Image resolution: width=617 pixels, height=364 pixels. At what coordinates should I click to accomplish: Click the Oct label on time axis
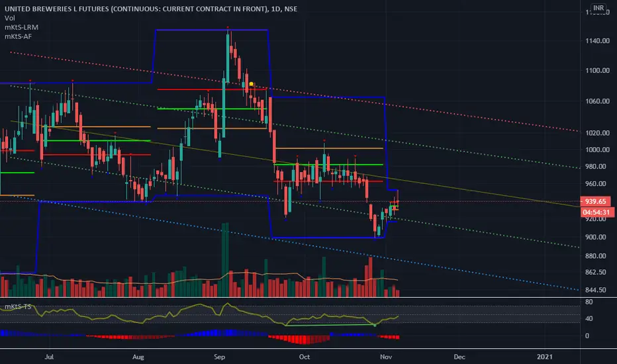click(x=304, y=357)
